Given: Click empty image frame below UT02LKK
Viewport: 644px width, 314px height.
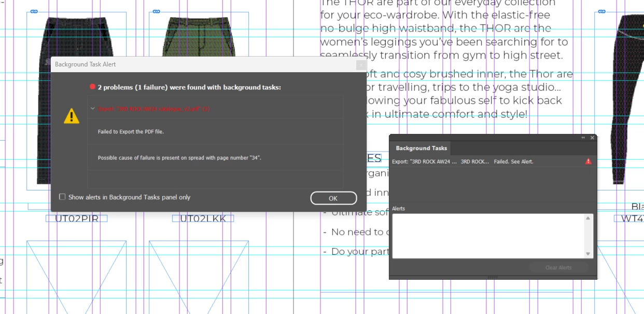Looking at the screenshot, I should pyautogui.click(x=199, y=277).
